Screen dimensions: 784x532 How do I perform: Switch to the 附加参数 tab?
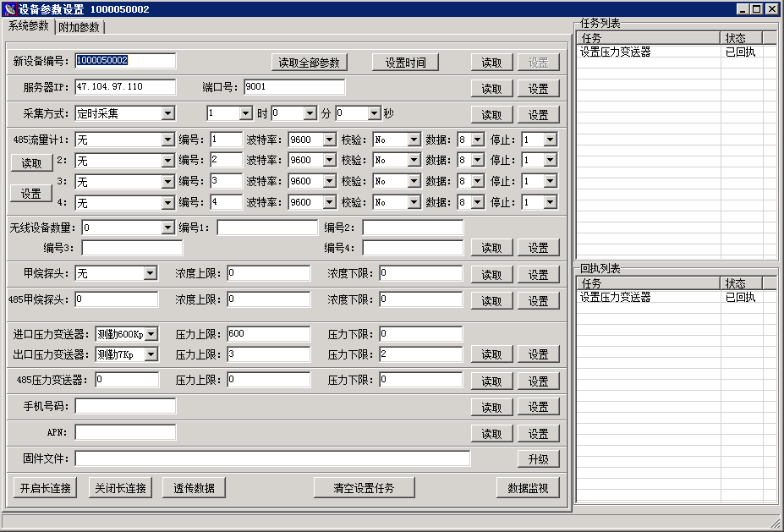[79, 27]
